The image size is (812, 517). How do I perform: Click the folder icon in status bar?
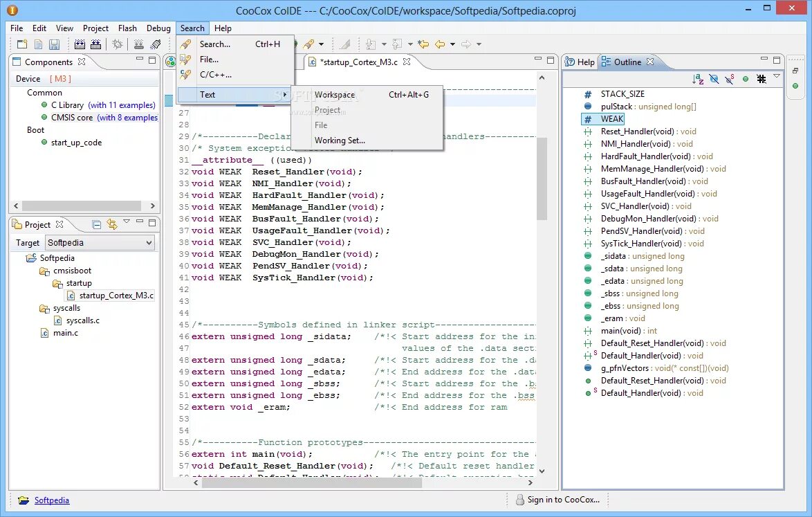24,500
